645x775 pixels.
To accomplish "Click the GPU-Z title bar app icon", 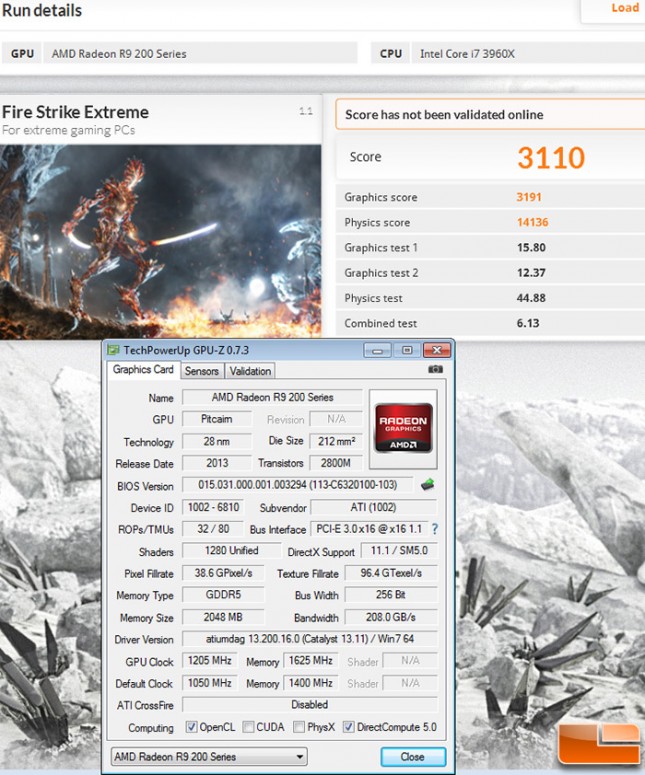I will point(114,350).
